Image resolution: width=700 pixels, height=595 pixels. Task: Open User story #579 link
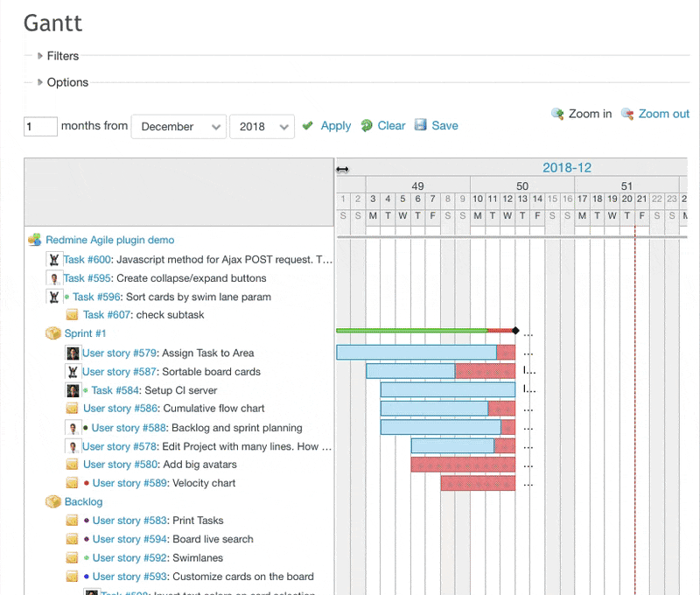119,353
